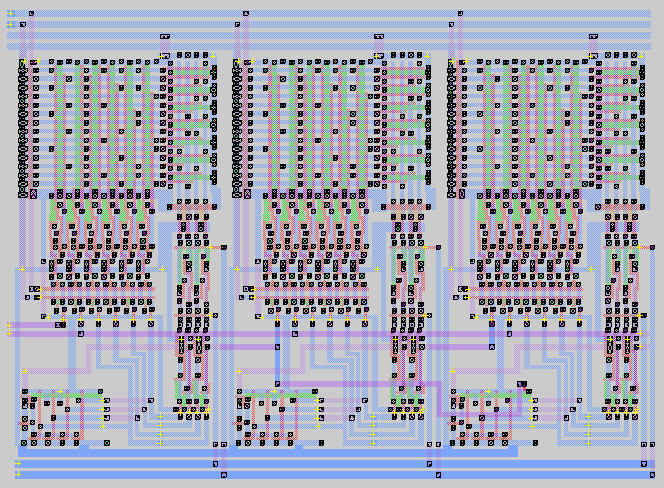Select the yellow cross at first array's top-right corner
This screenshot has height=488, width=664.
pos(213,56)
